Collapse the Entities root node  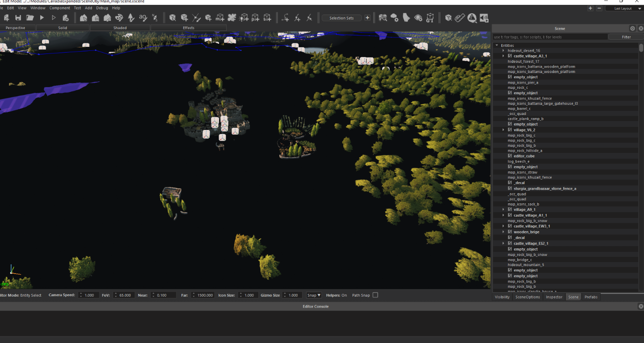[x=497, y=45]
